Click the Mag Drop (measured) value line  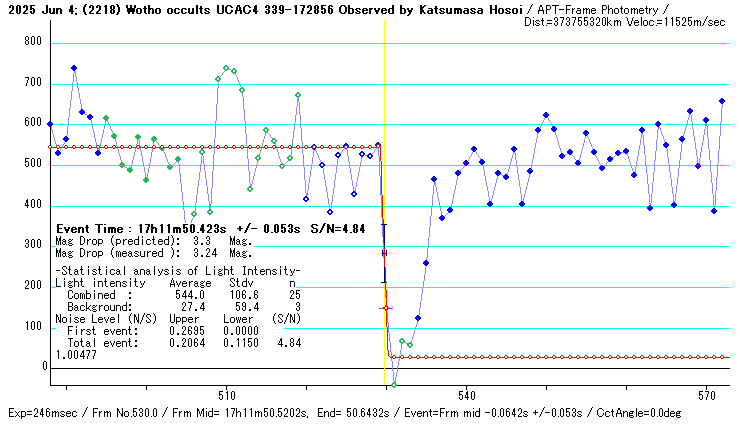(x=153, y=254)
